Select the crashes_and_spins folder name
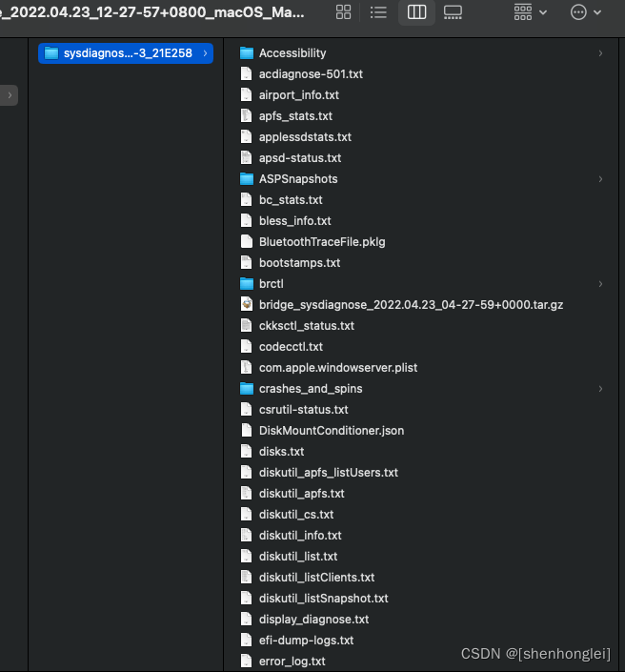The height and width of the screenshot is (672, 625). (x=311, y=389)
